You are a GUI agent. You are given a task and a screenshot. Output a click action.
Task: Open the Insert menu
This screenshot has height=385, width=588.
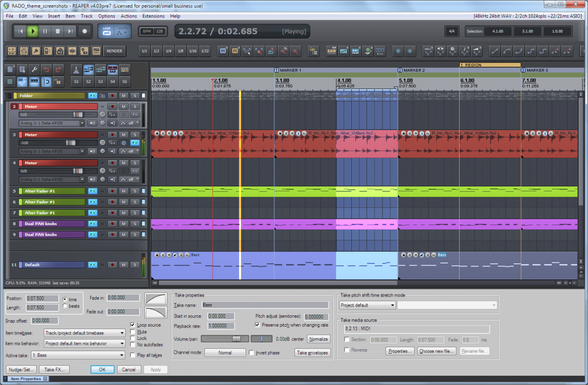point(54,16)
